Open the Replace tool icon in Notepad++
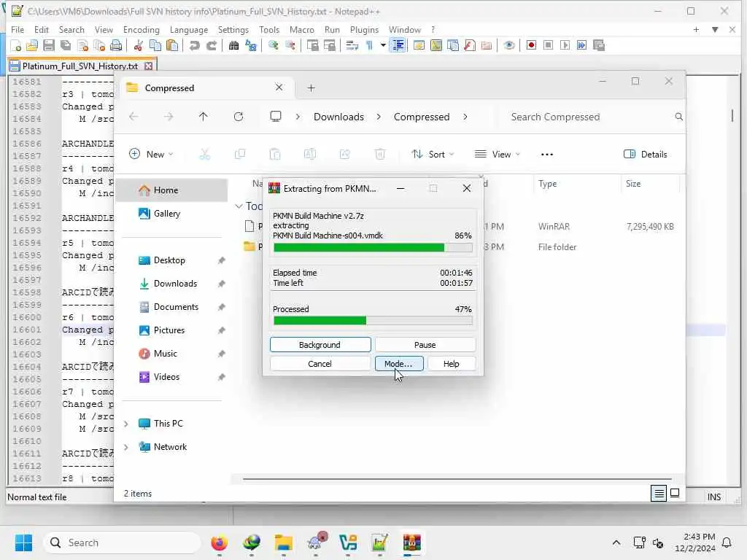The height and width of the screenshot is (560, 747). (x=251, y=46)
